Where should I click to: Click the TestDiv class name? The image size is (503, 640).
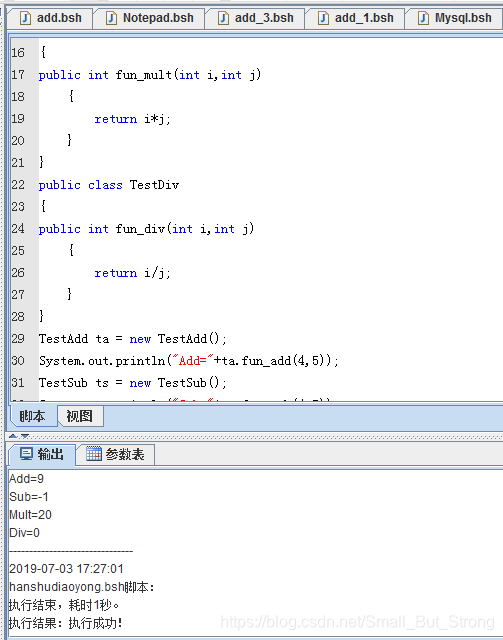pos(154,185)
